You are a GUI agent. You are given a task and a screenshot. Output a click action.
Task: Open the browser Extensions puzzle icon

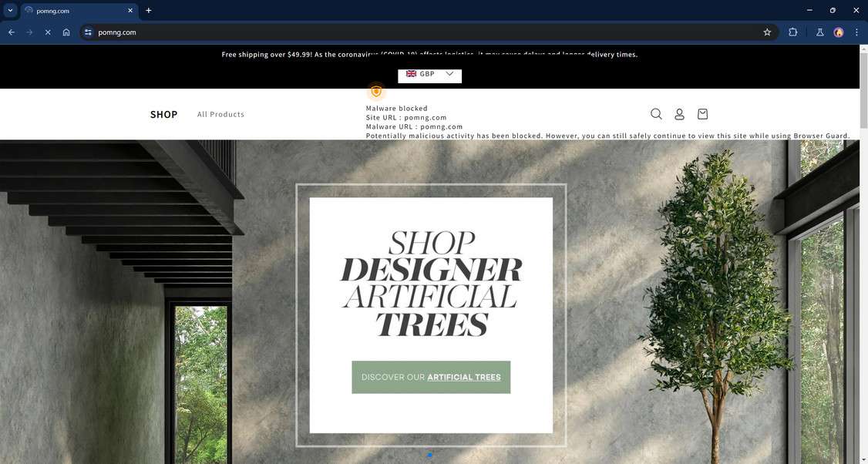point(792,32)
